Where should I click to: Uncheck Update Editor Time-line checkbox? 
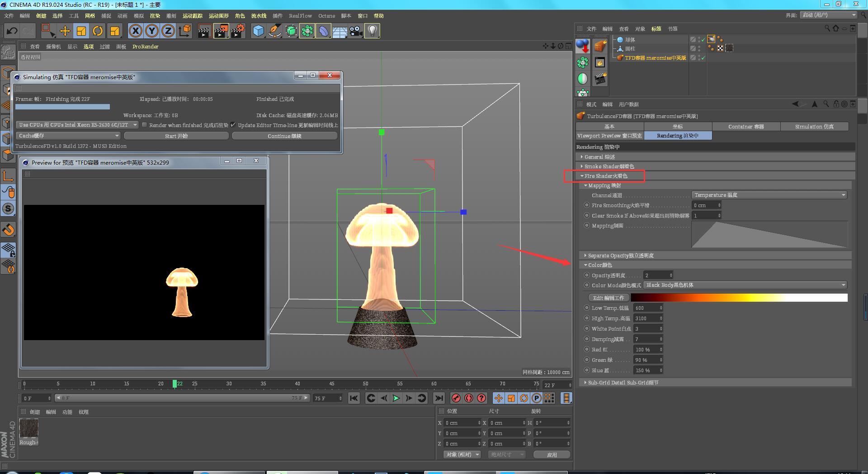(233, 125)
